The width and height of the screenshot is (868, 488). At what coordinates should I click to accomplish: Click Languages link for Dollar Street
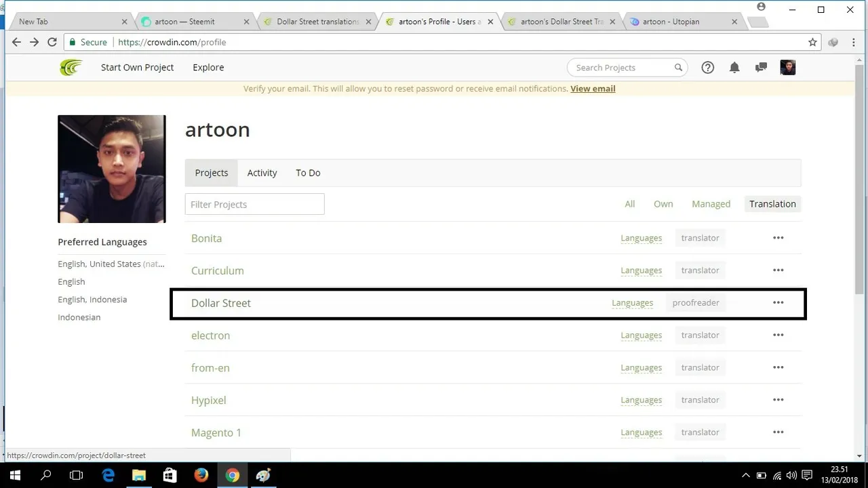pyautogui.click(x=632, y=303)
